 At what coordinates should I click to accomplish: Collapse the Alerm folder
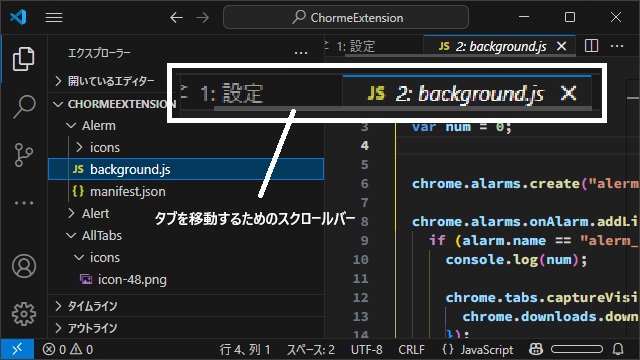[x=186, y=126]
